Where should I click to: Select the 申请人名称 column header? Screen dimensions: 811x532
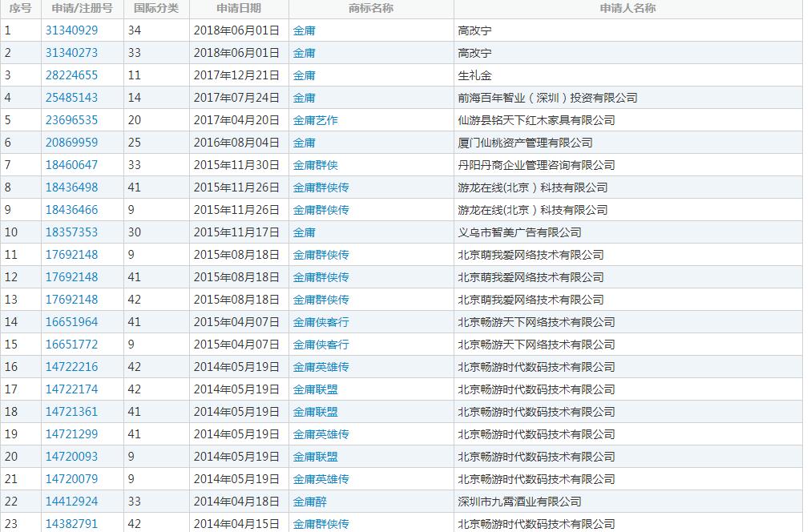(x=627, y=9)
